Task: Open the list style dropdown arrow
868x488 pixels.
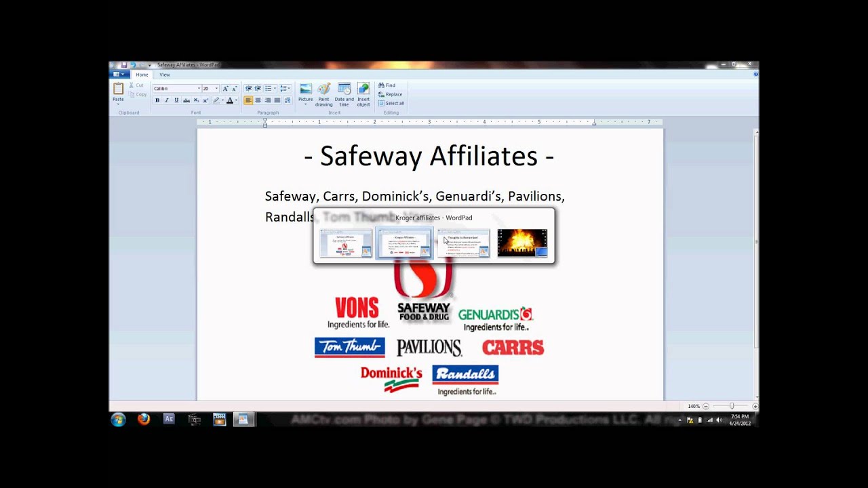Action: 275,89
